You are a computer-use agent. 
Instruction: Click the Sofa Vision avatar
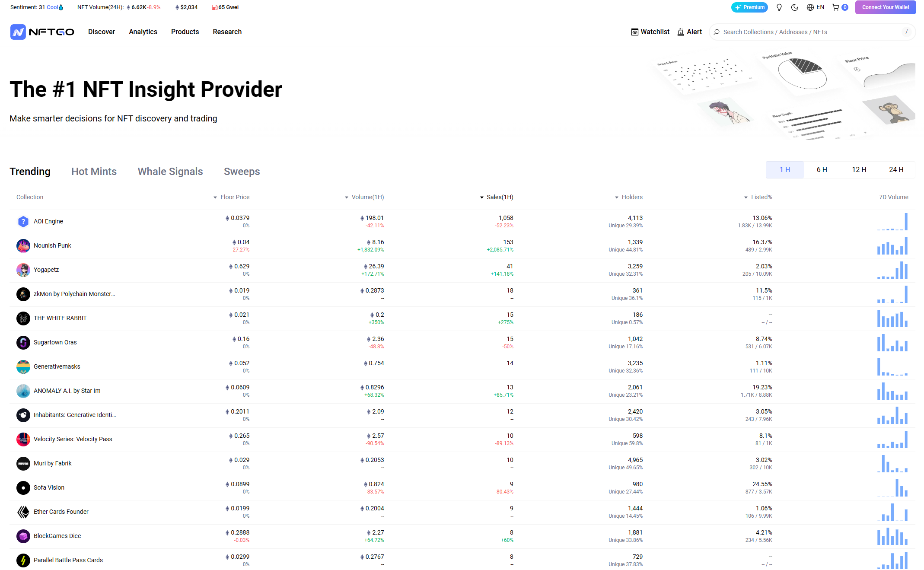(x=23, y=488)
